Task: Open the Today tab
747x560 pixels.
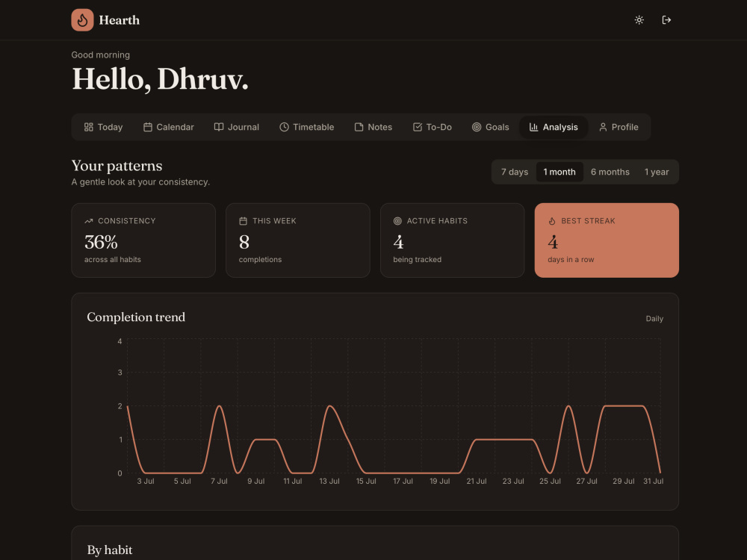Action: [103, 127]
